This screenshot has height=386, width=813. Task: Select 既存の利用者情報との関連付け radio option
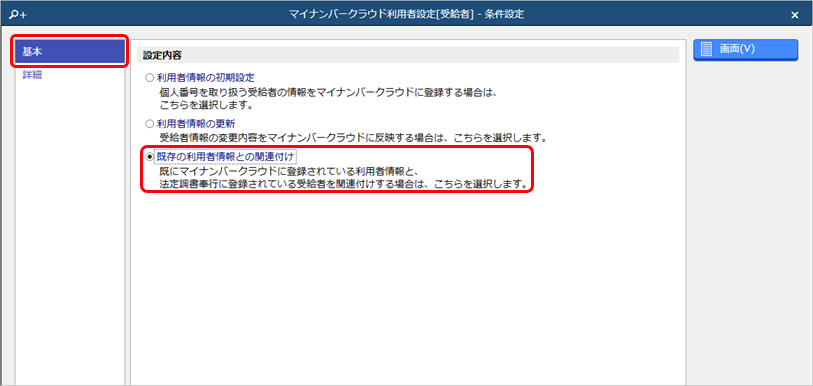click(149, 156)
